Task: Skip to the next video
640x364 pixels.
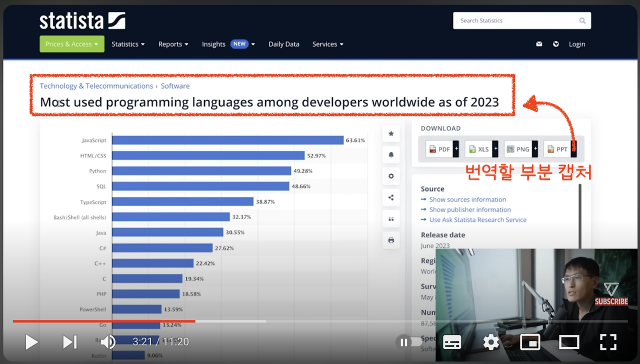Action: coord(69,342)
